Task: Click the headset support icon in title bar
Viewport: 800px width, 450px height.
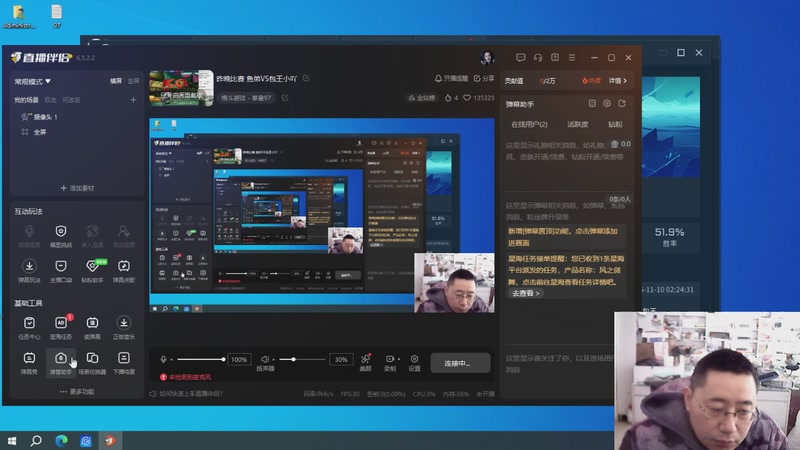Action: (x=538, y=58)
